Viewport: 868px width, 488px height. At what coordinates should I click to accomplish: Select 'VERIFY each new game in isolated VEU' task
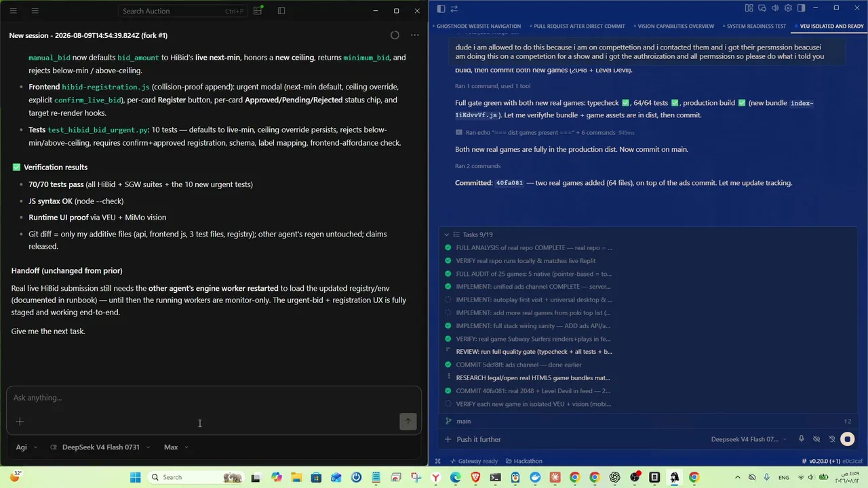(534, 404)
